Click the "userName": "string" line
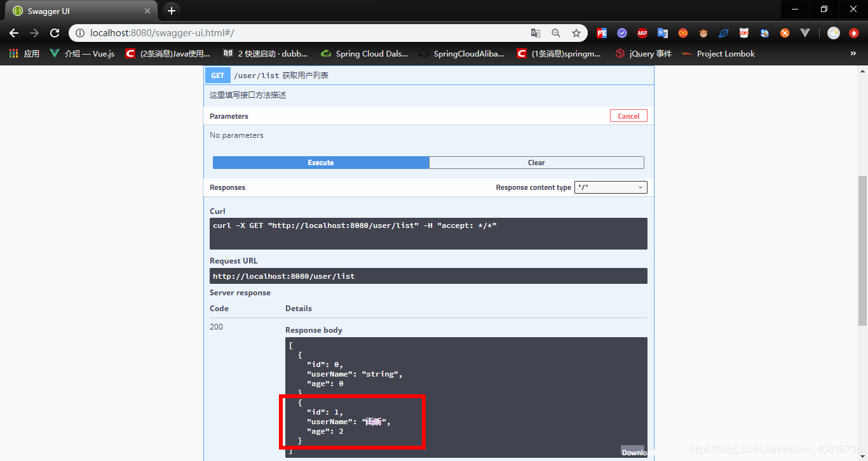The height and width of the screenshot is (461, 868). pyautogui.click(x=355, y=374)
